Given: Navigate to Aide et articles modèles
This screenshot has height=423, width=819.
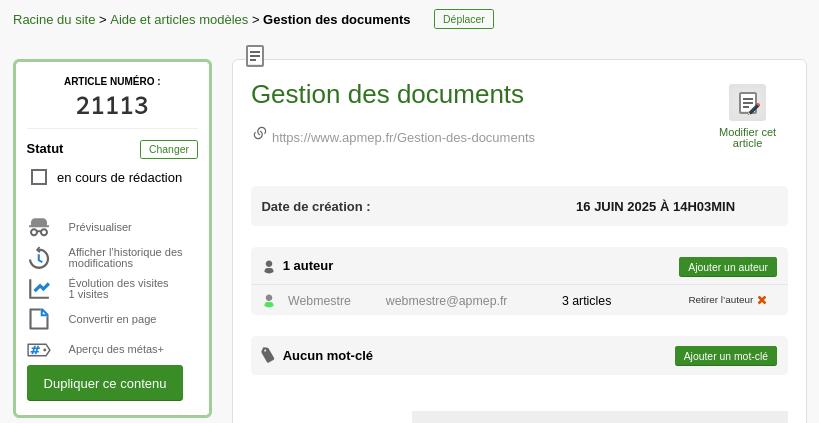Looking at the screenshot, I should click(179, 19).
